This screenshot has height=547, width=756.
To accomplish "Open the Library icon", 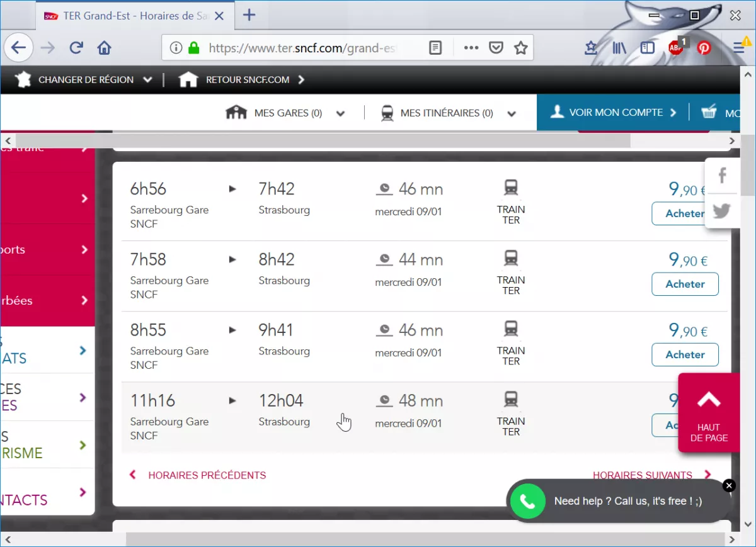I will [619, 48].
